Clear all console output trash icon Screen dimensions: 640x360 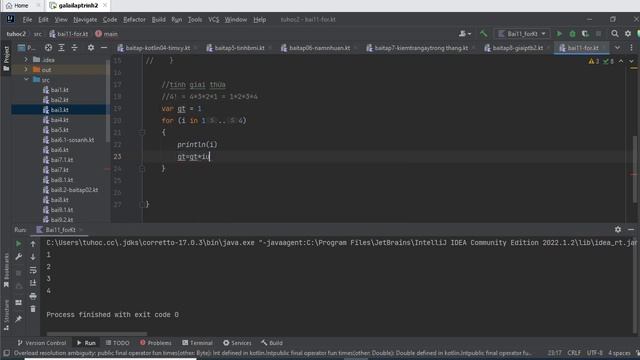(x=33, y=309)
